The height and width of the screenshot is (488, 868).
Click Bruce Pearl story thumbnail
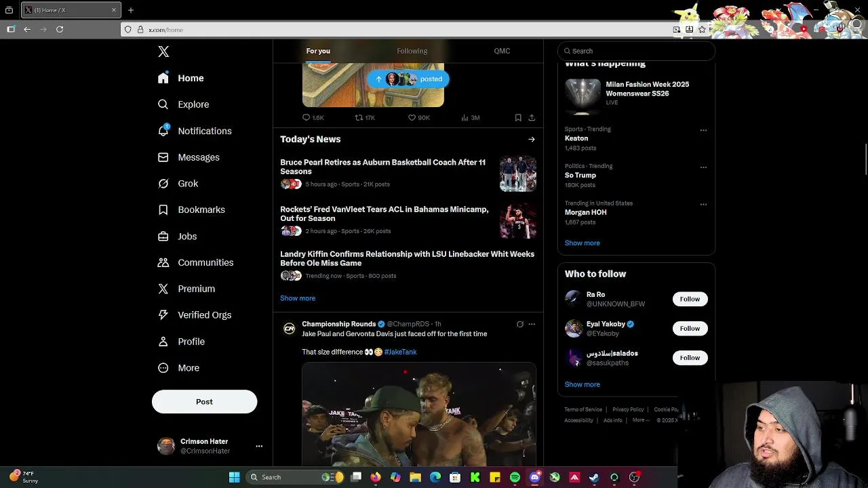click(x=518, y=174)
